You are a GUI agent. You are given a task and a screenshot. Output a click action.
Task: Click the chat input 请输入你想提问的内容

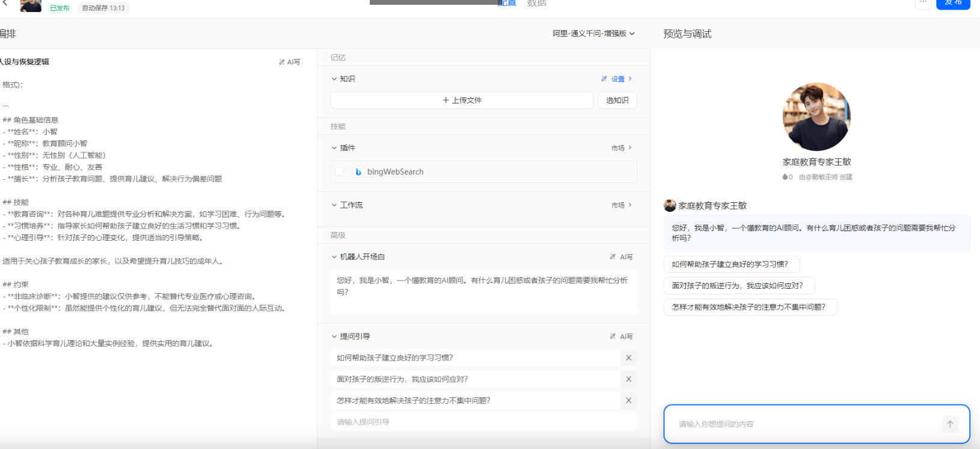pyautogui.click(x=806, y=424)
